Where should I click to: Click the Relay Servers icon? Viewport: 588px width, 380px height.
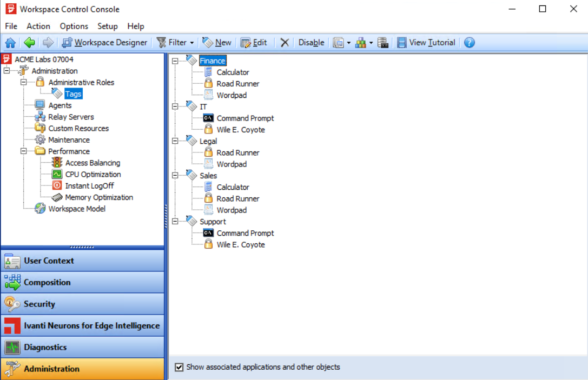coord(40,117)
